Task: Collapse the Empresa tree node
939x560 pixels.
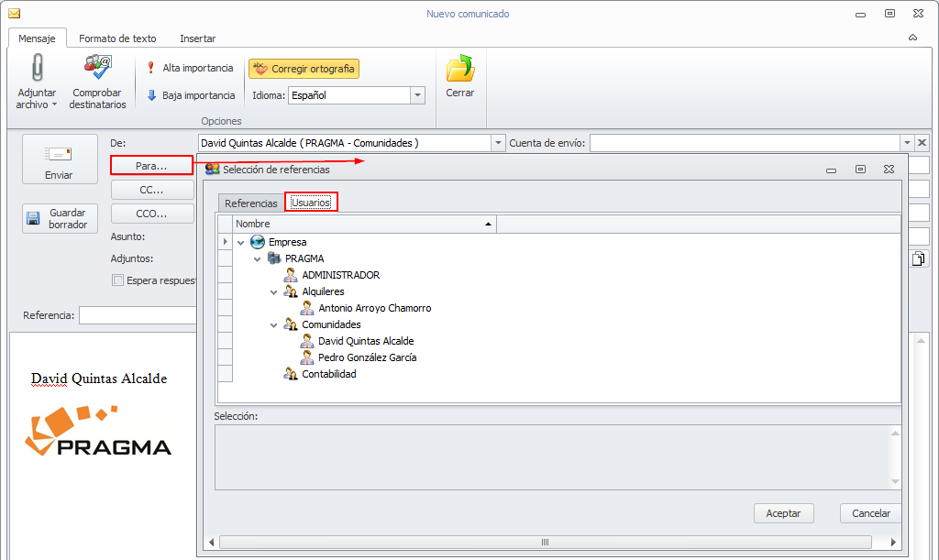Action: tap(241, 243)
